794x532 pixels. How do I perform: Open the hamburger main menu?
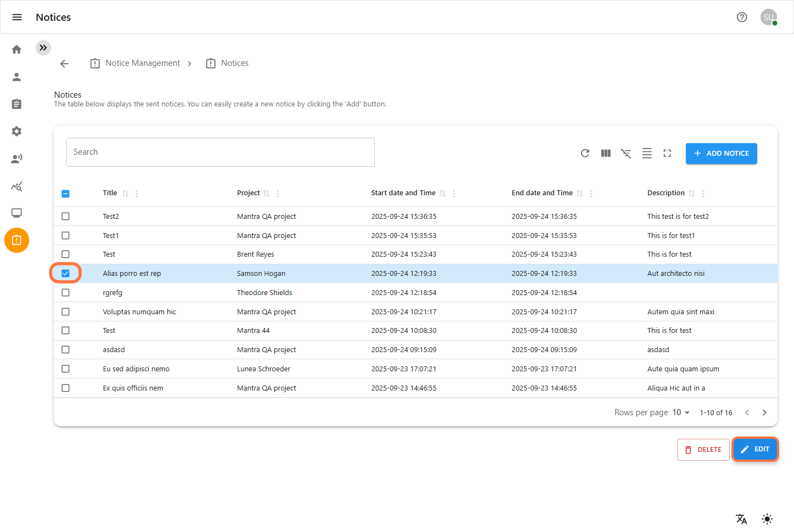click(x=17, y=17)
